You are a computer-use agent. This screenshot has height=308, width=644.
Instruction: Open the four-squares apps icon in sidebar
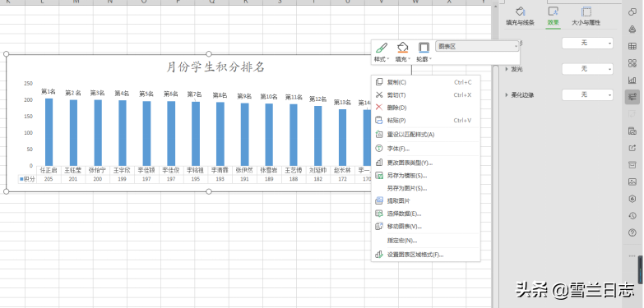(x=632, y=63)
